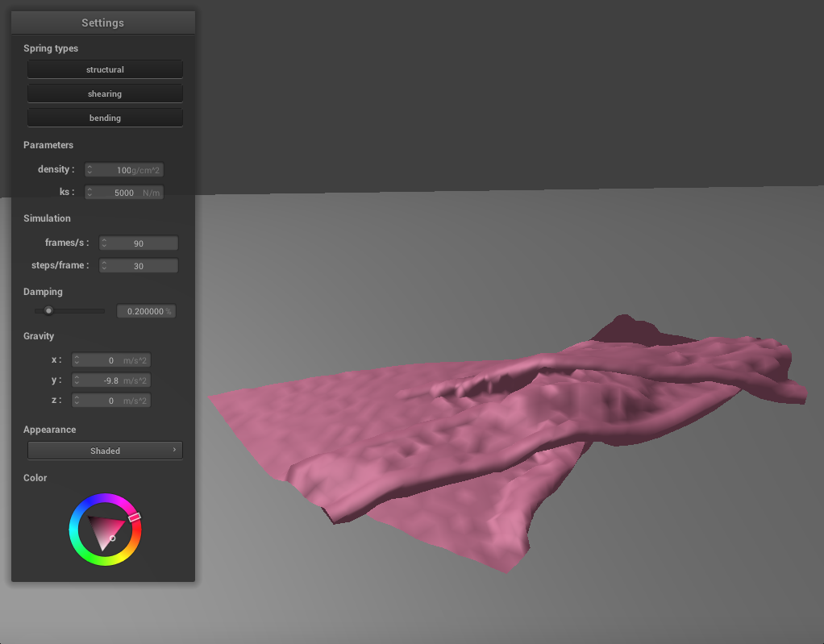This screenshot has width=824, height=644.
Task: Click the Settings panel title bar
Action: click(x=103, y=23)
